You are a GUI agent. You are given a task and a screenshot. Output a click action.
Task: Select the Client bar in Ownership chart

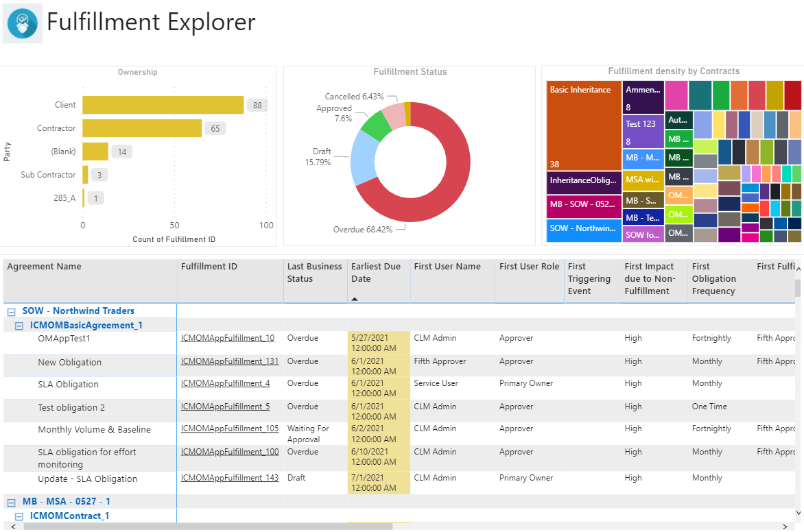(x=163, y=105)
